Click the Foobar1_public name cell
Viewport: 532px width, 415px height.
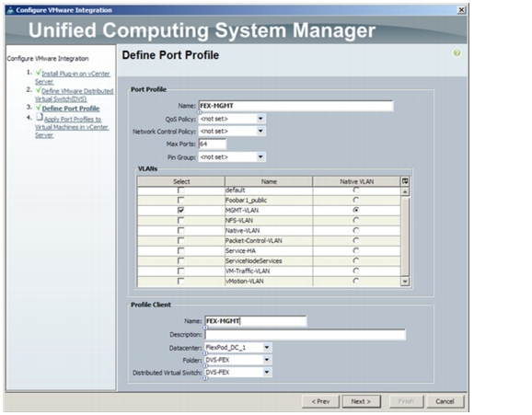click(269, 201)
